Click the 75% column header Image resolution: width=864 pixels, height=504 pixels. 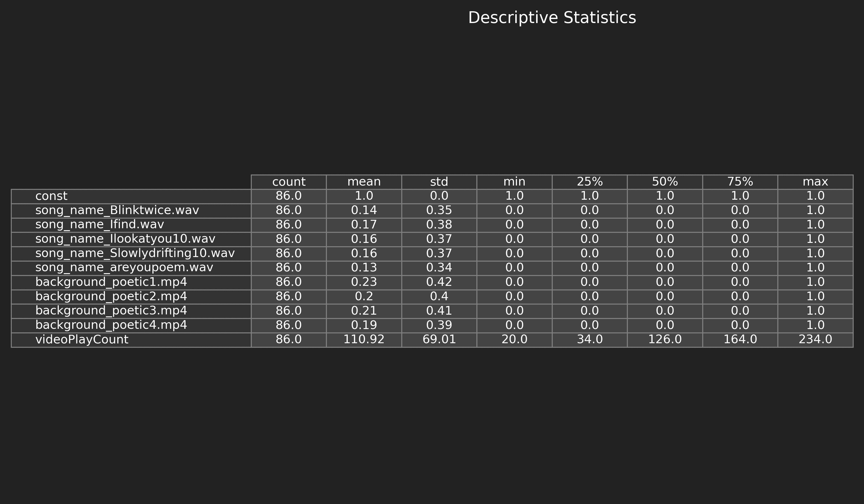point(740,182)
